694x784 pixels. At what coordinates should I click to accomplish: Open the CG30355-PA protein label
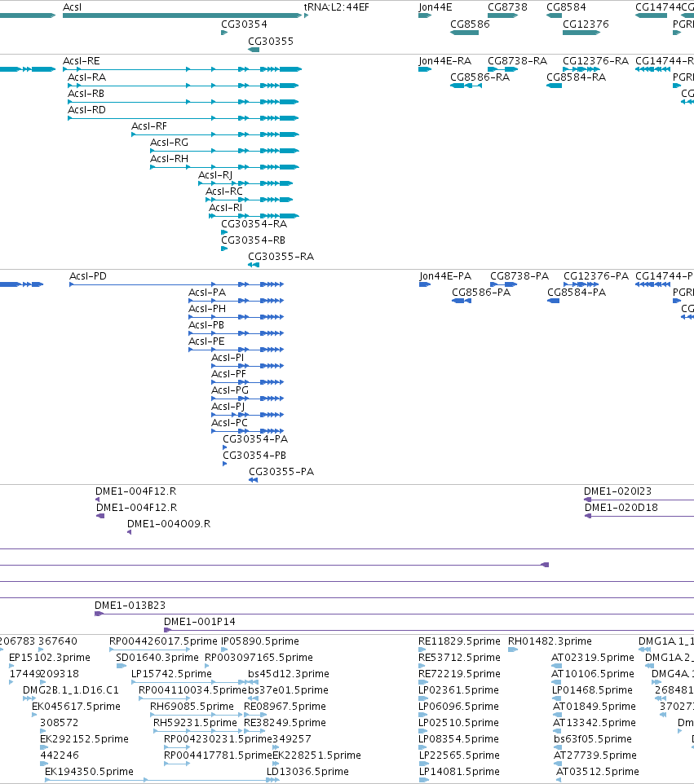[x=281, y=472]
